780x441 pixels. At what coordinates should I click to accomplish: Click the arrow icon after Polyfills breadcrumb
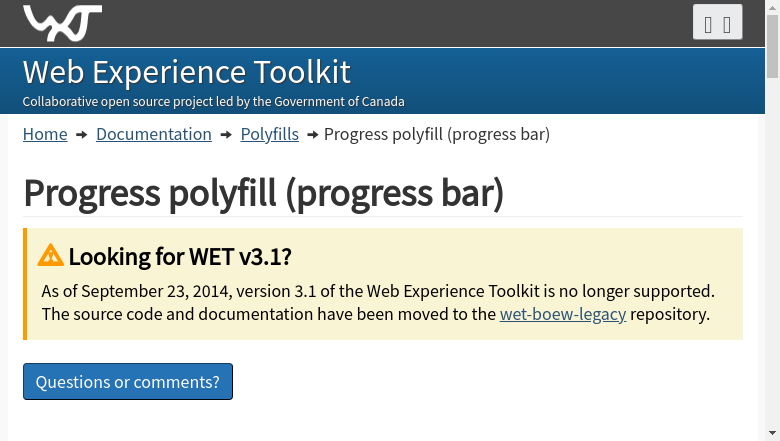pyautogui.click(x=313, y=135)
